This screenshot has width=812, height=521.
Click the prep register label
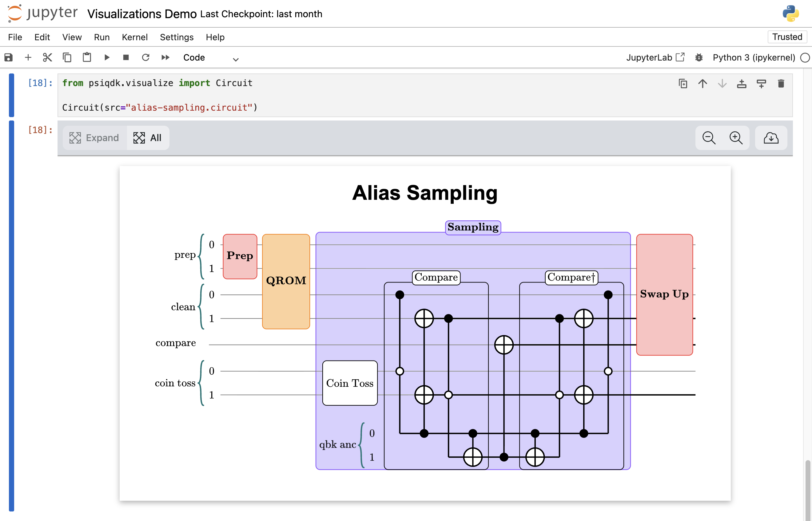185,255
